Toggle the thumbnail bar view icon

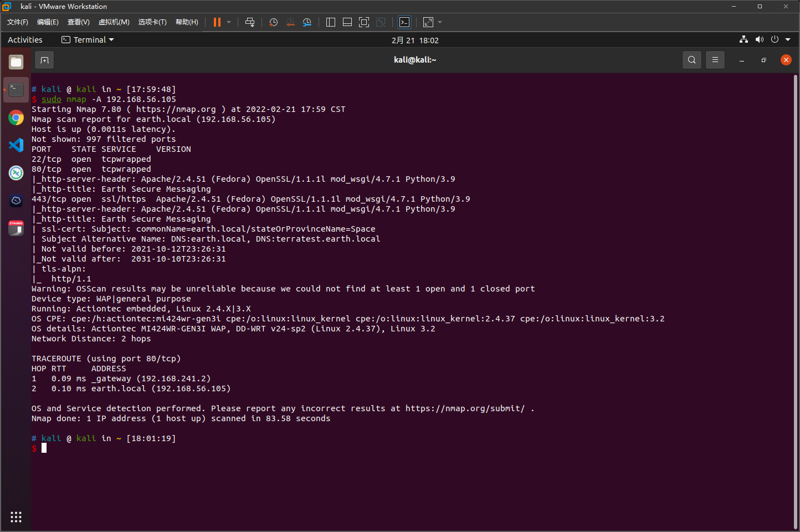(x=347, y=22)
